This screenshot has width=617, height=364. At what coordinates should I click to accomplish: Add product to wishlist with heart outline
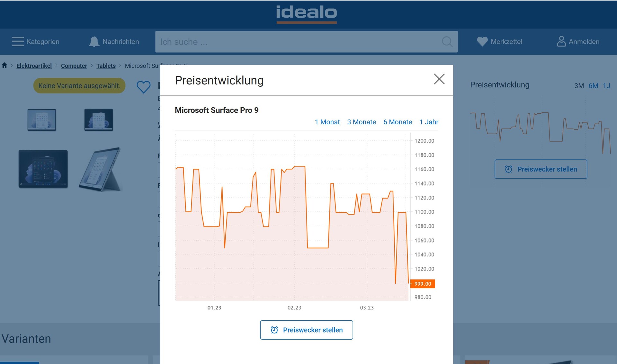[143, 86]
